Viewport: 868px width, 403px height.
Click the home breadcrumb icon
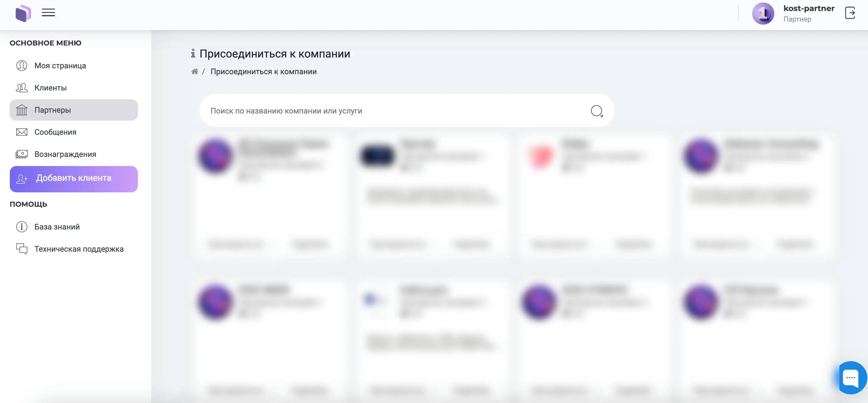(195, 71)
